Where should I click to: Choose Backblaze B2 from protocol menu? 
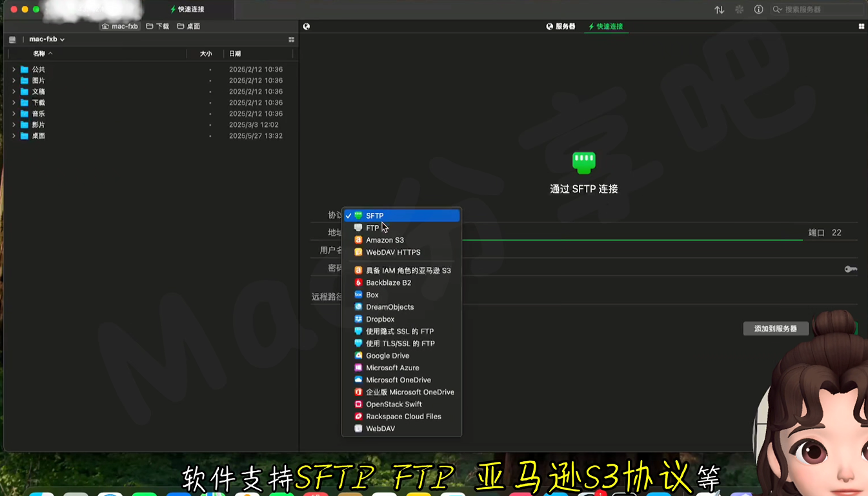(401, 283)
